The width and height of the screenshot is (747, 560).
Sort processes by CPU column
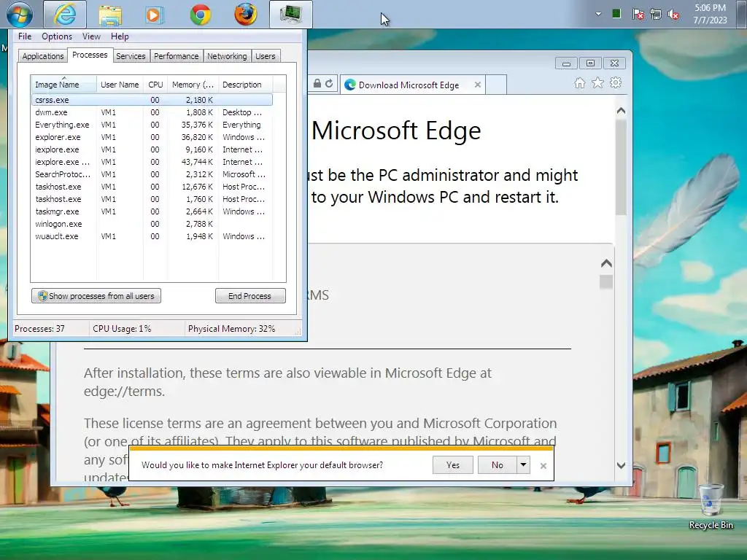155,85
